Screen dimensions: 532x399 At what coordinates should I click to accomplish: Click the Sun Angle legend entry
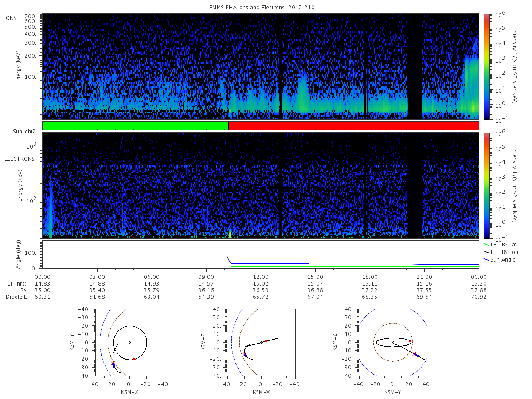(x=499, y=260)
